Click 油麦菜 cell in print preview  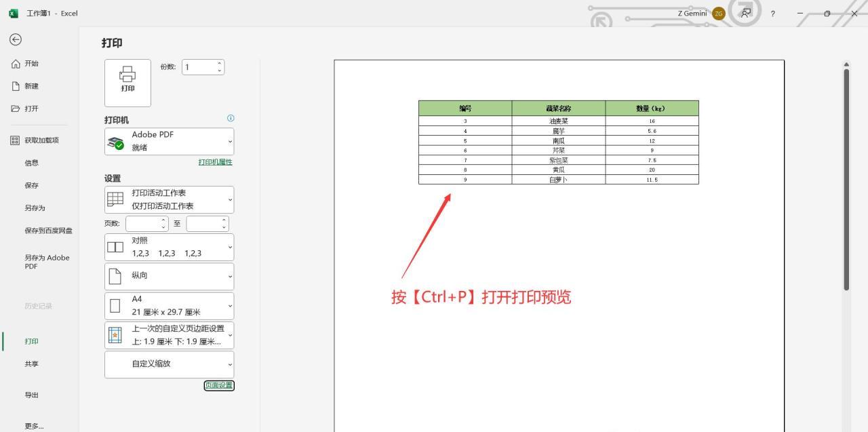pyautogui.click(x=559, y=121)
